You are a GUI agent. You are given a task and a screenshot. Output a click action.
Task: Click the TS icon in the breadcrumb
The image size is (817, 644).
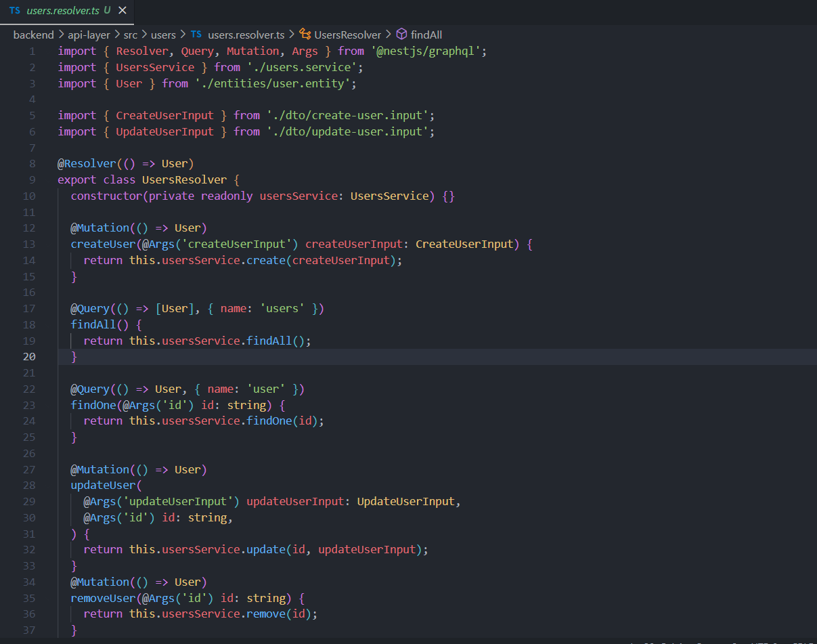point(196,35)
